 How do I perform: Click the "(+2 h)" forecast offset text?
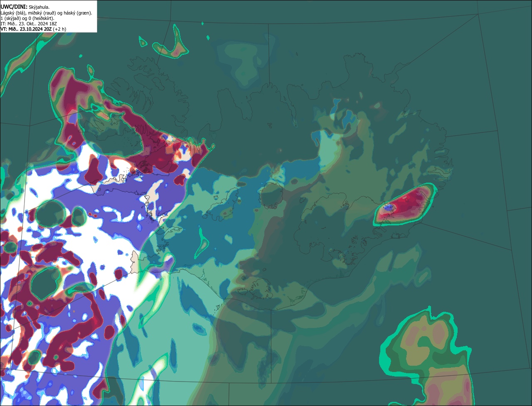(x=59, y=29)
